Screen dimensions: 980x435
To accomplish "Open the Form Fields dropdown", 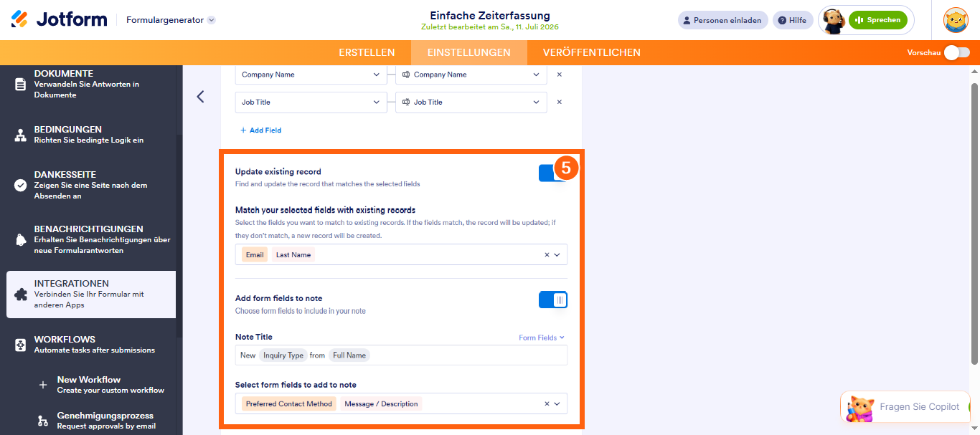I will [542, 338].
